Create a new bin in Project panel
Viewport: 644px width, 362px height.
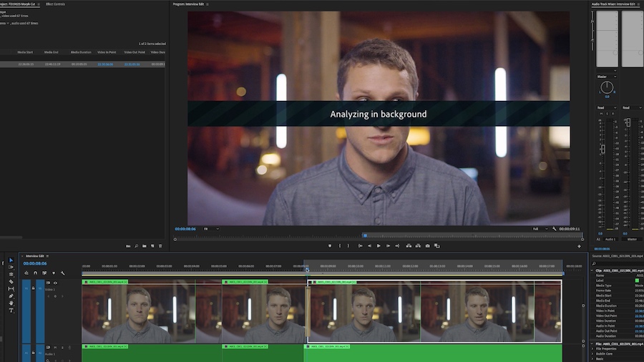tap(144, 246)
